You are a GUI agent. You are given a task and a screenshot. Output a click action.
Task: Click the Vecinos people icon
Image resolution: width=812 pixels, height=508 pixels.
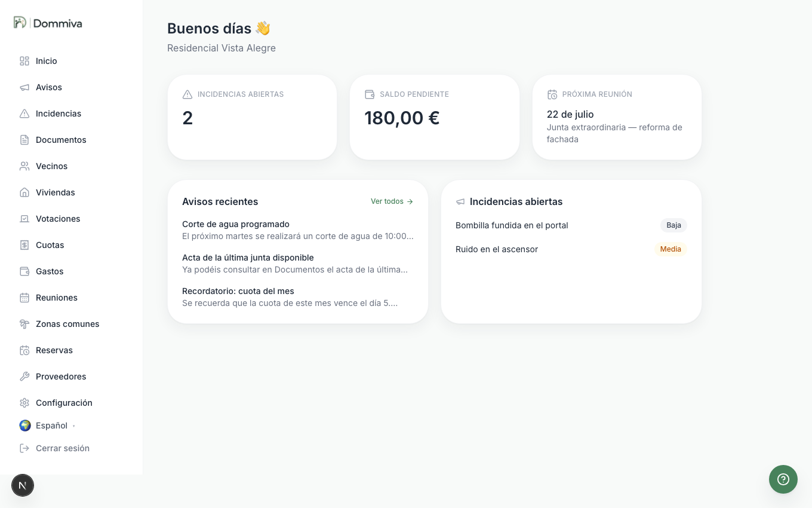[x=24, y=166]
